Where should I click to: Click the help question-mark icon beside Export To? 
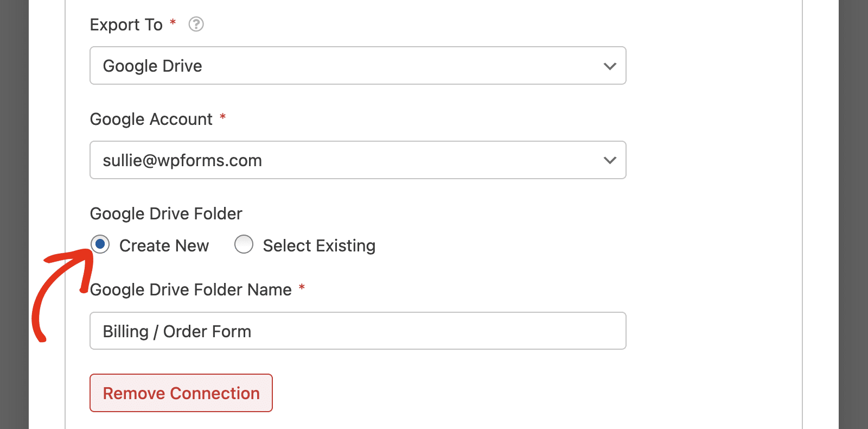coord(196,24)
